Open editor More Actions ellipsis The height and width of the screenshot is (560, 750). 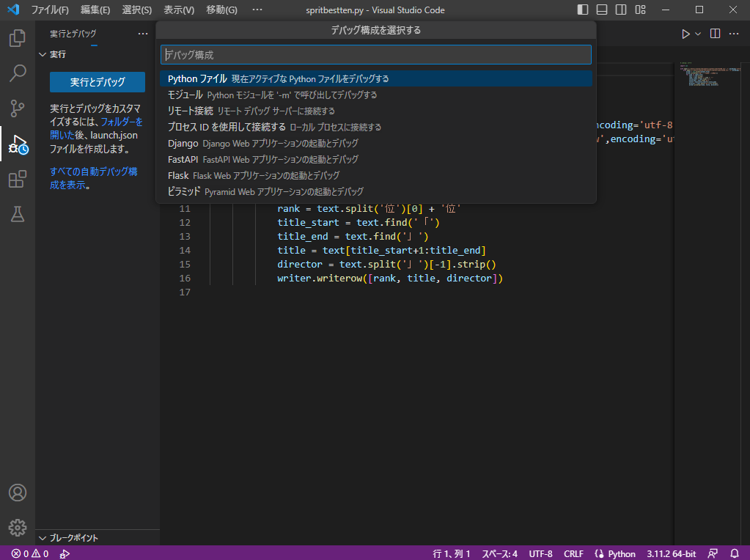point(734,34)
